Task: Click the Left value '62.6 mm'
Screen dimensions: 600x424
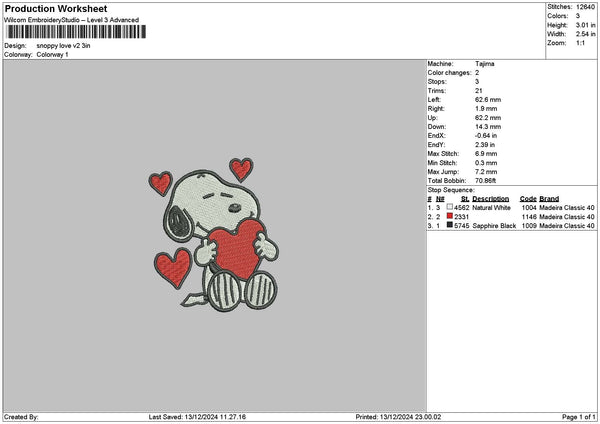Action: (488, 100)
